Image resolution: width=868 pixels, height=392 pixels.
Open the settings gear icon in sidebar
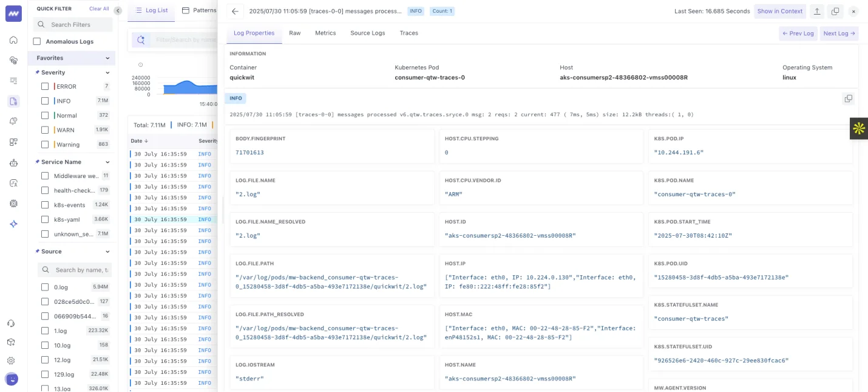point(11,360)
